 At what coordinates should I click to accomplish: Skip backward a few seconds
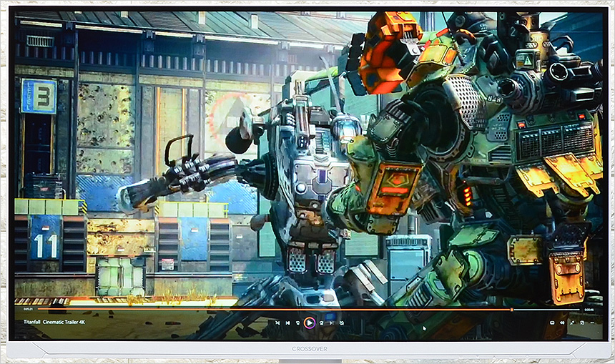coord(298,323)
